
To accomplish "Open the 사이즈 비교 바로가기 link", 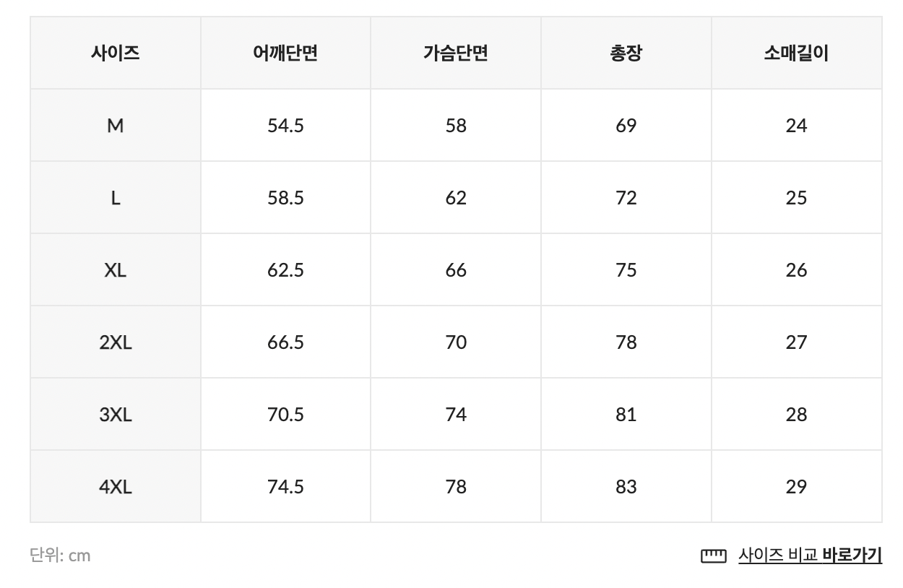I will tap(810, 555).
